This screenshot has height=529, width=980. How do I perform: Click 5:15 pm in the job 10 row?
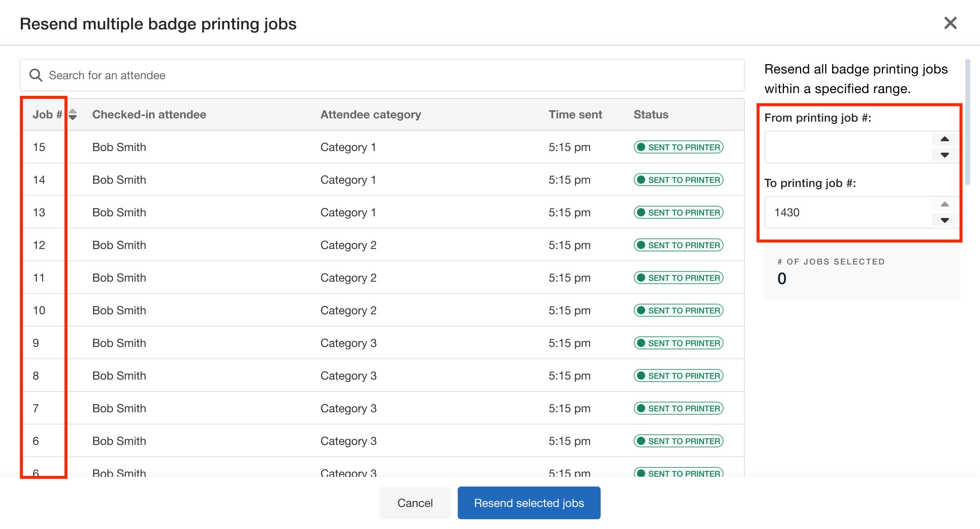pyautogui.click(x=570, y=310)
